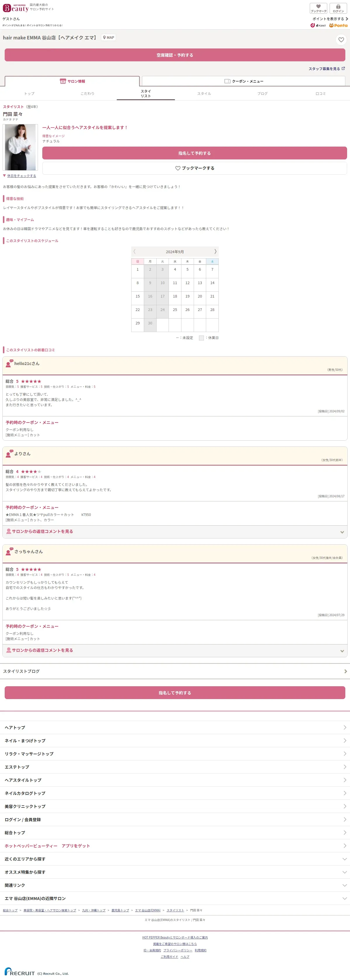Open 利用規約 footer link
The image size is (350, 980).
click(x=201, y=950)
